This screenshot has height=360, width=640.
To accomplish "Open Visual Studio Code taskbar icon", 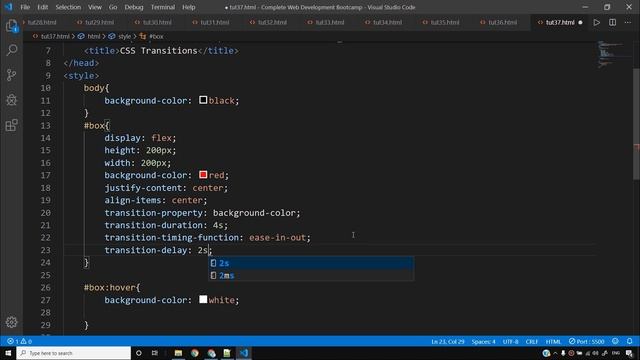I will pyautogui.click(x=244, y=353).
